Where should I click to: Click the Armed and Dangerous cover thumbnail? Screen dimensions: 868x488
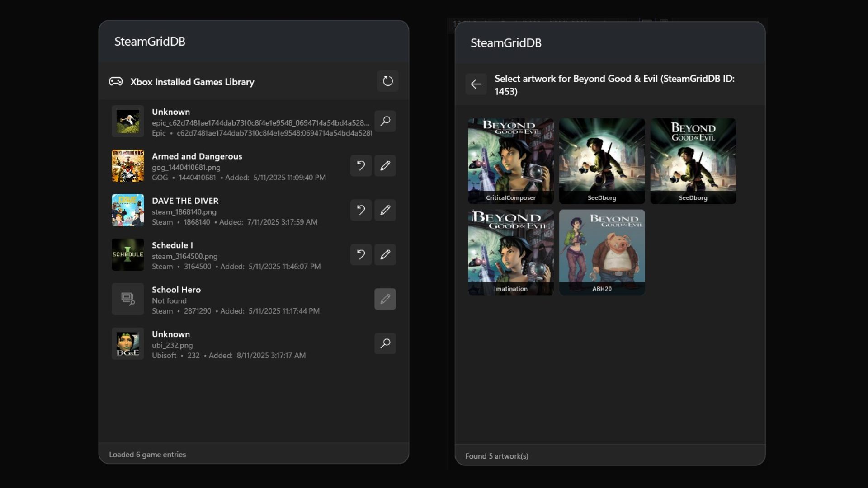[x=127, y=166]
